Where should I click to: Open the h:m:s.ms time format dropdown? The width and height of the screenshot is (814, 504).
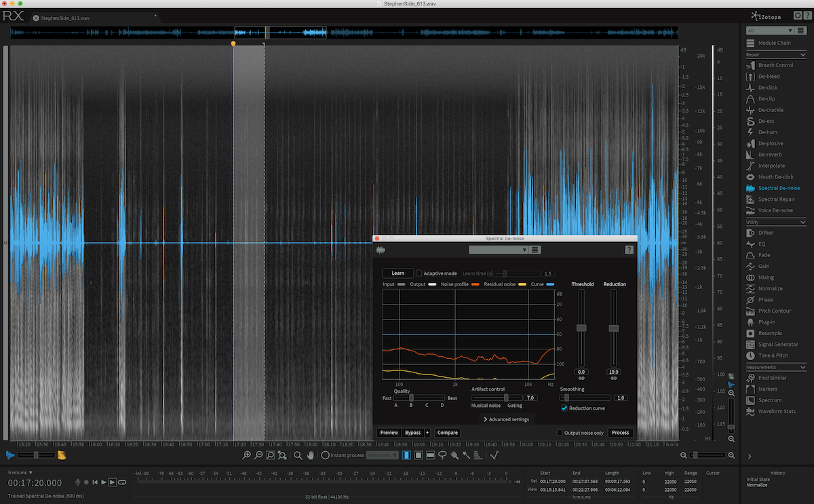(20, 472)
